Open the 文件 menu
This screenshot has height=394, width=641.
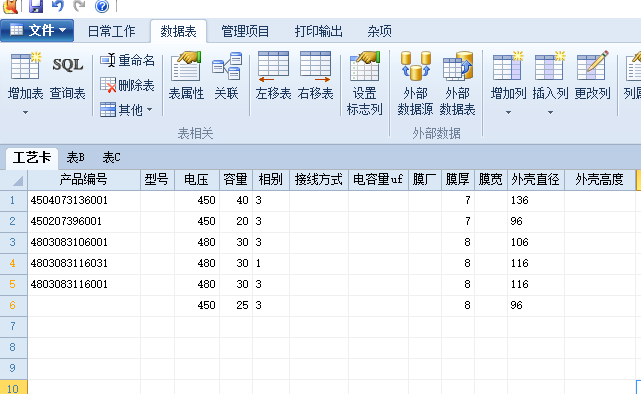[x=37, y=31]
